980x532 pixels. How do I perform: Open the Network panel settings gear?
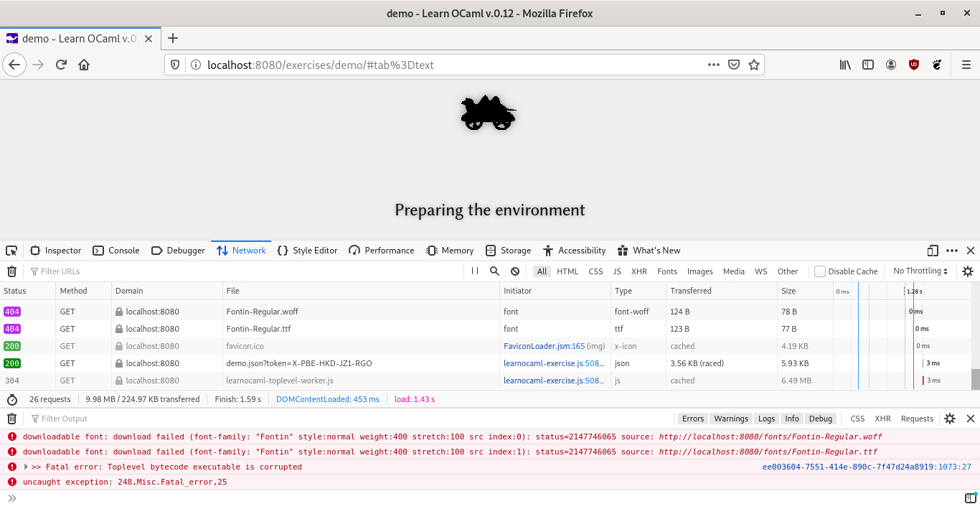[x=967, y=271]
